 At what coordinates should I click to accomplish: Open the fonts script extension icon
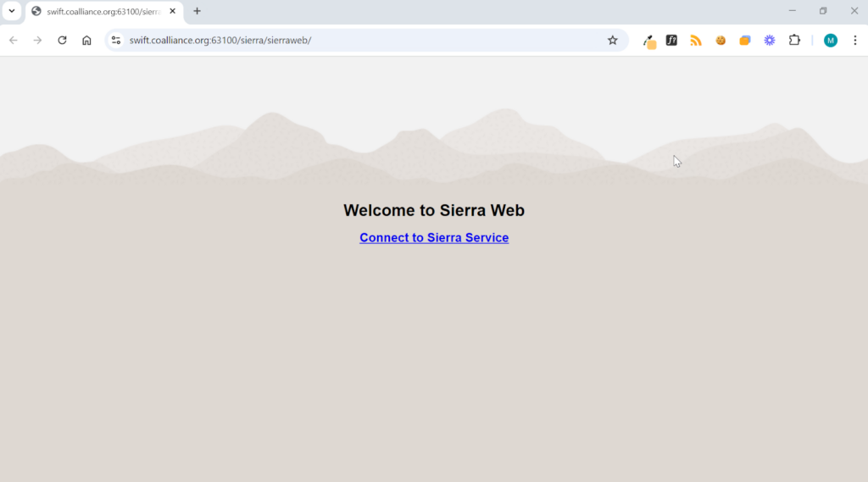click(671, 41)
